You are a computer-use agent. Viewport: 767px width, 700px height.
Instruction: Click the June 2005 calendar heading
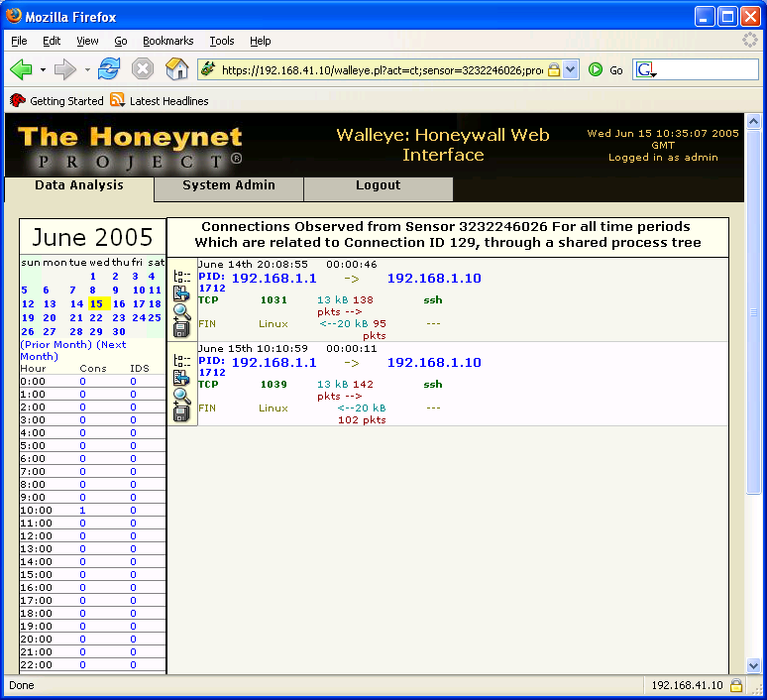point(92,237)
